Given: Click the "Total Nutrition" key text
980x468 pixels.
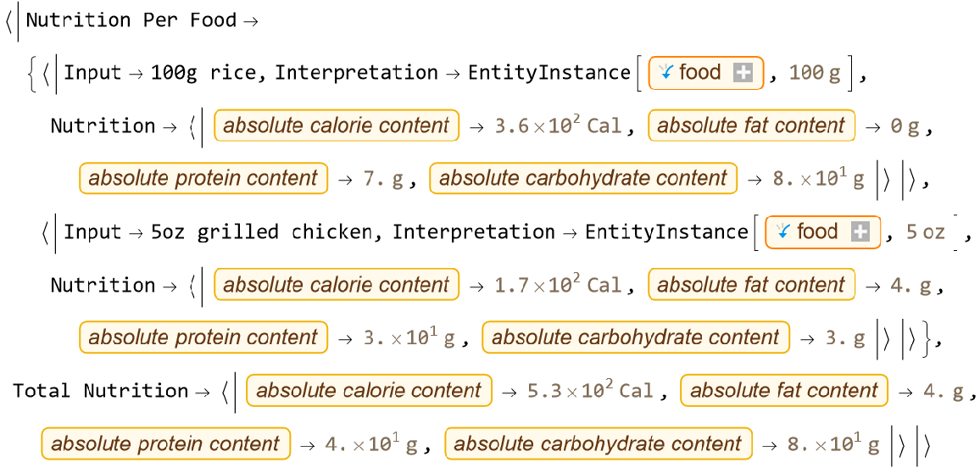Looking at the screenshot, I should [100, 391].
